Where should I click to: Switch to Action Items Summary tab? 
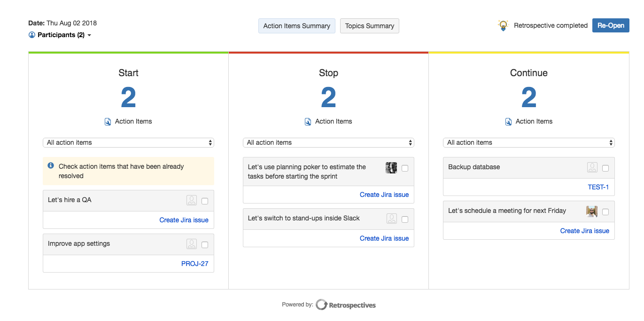coord(297,26)
